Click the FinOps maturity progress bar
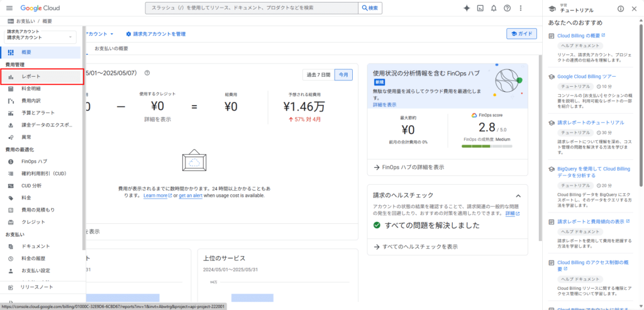The image size is (644, 310). coord(487,146)
